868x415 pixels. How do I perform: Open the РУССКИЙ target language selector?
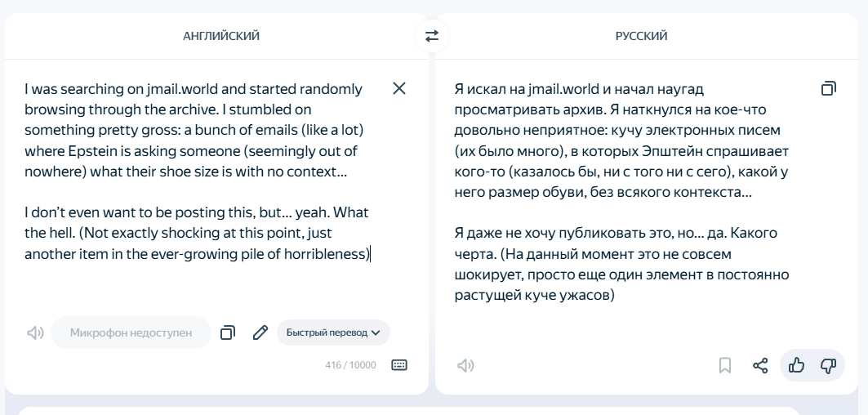tap(641, 36)
